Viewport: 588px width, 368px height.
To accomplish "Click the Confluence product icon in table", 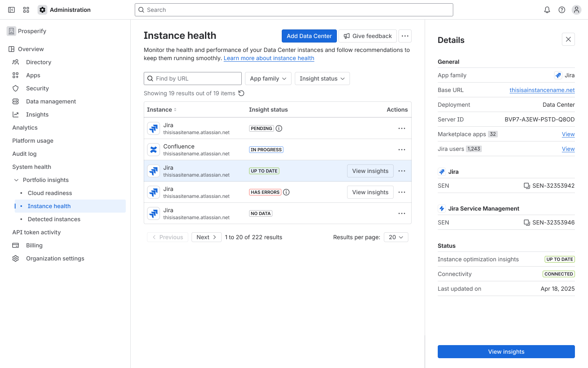I will pyautogui.click(x=154, y=150).
